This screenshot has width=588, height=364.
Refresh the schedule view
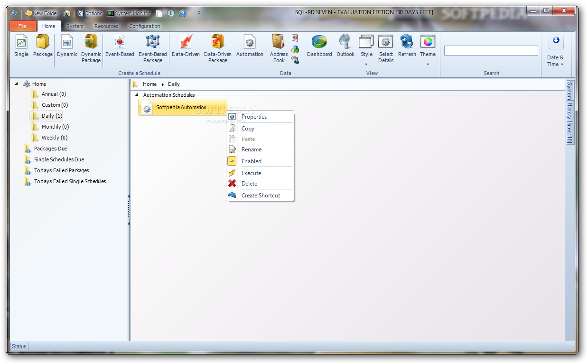[407, 46]
